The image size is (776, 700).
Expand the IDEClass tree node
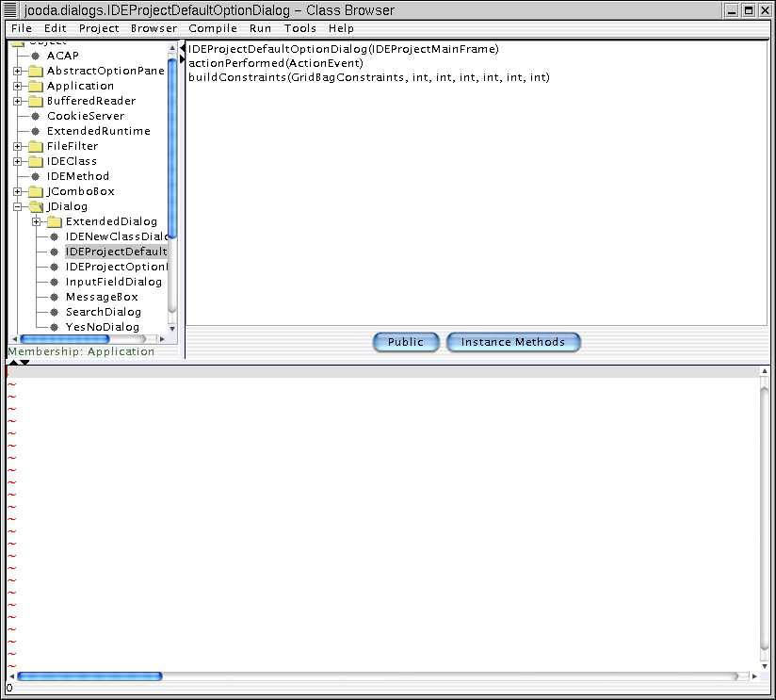tap(17, 161)
